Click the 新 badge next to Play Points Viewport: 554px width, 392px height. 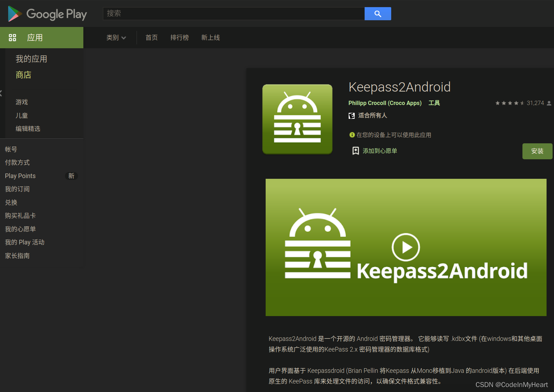71,176
